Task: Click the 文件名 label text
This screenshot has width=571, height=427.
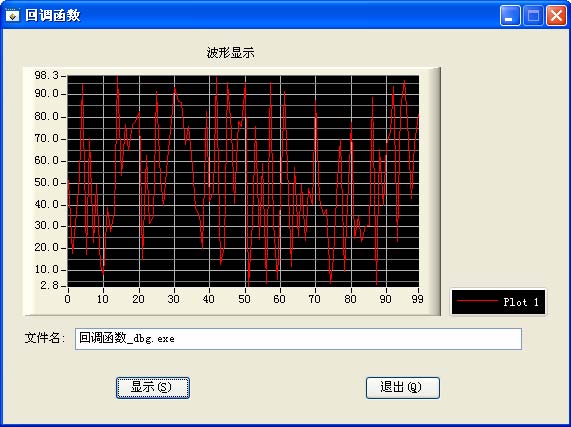Action: click(42, 338)
